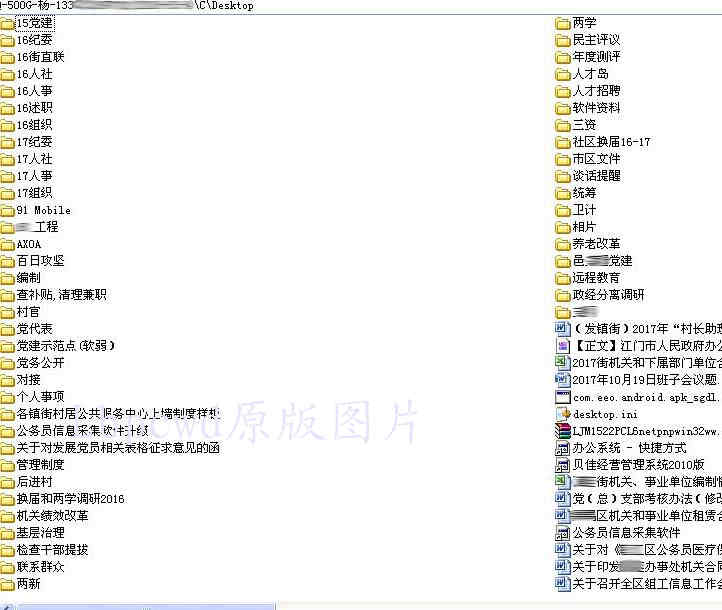
Task: Open the 91 Mobile folder
Action: click(x=43, y=210)
